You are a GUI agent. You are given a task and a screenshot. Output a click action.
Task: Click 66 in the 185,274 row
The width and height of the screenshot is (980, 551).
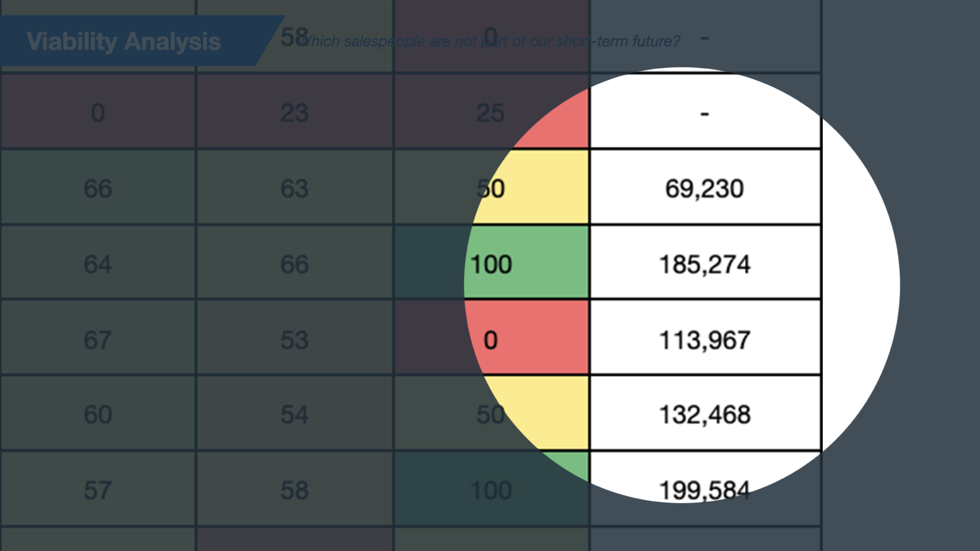coord(295,263)
